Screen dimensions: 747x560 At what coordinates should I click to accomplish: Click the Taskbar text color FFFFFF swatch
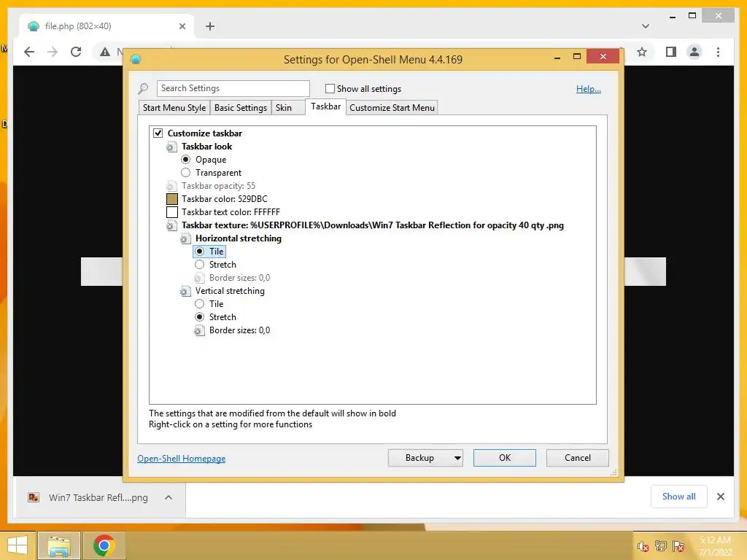(x=172, y=212)
